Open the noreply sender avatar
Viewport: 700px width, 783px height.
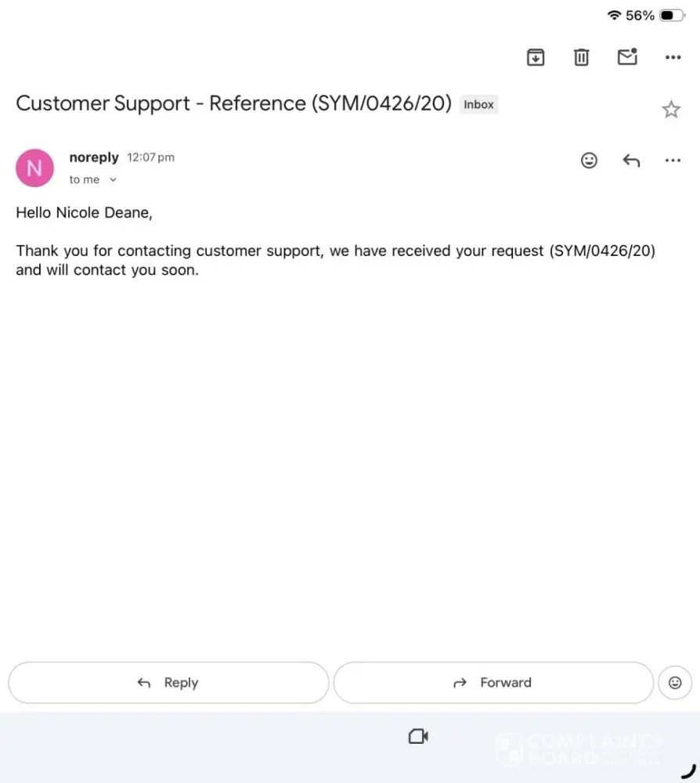click(x=34, y=168)
